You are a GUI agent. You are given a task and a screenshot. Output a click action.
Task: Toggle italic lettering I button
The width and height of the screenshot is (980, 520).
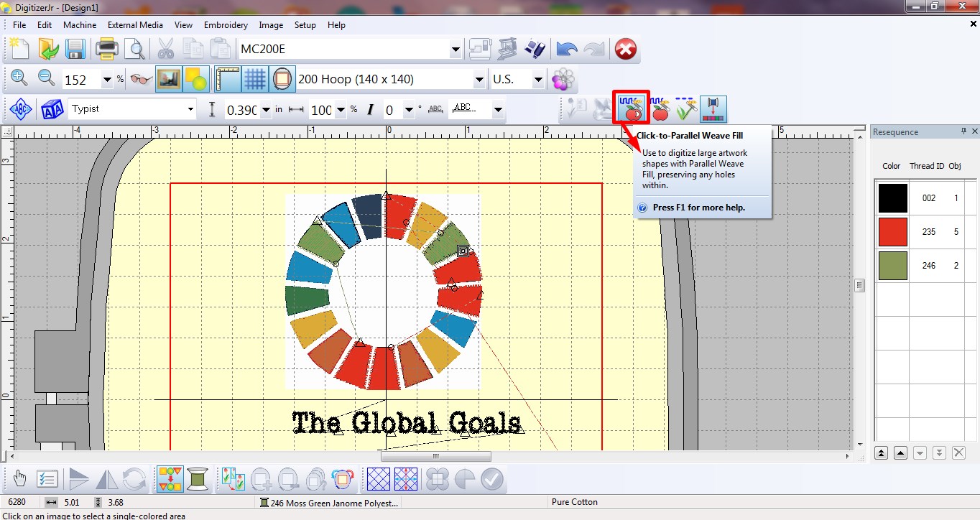point(371,110)
